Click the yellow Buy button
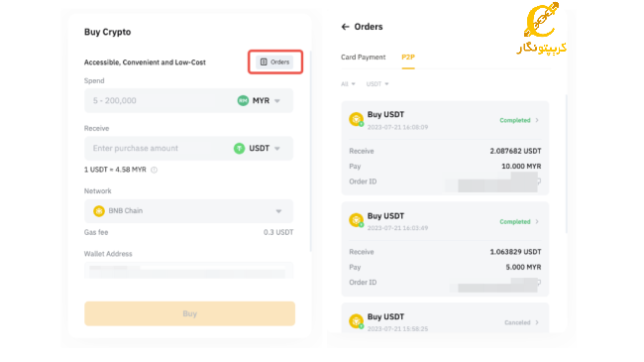644x362 pixels. pyautogui.click(x=190, y=313)
